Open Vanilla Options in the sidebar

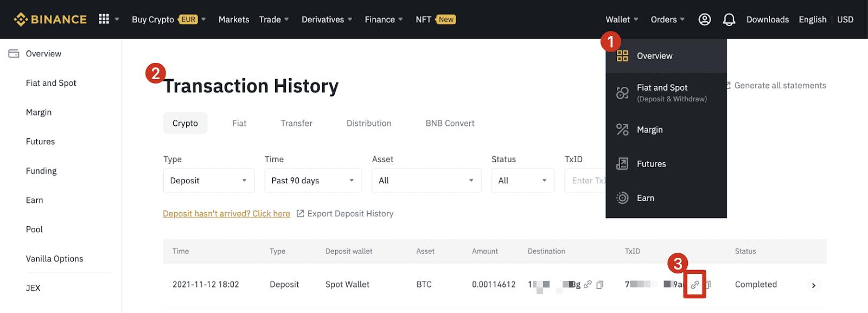click(x=54, y=259)
